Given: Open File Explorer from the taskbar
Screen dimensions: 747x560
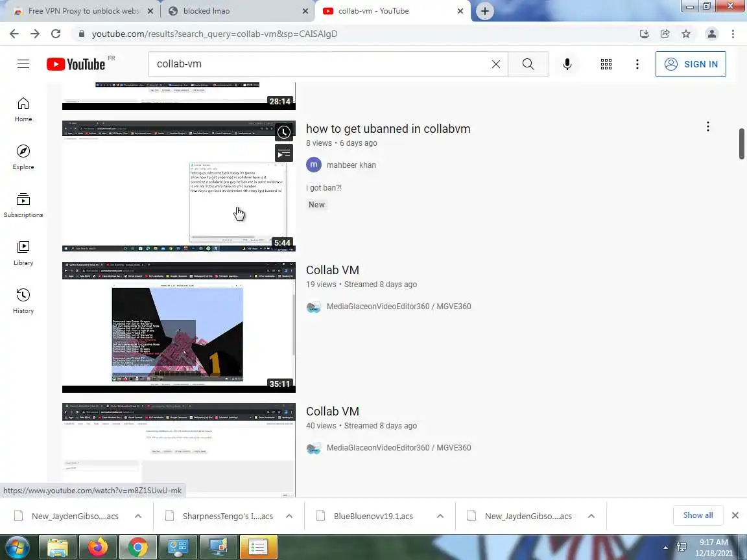Looking at the screenshot, I should 57,548.
